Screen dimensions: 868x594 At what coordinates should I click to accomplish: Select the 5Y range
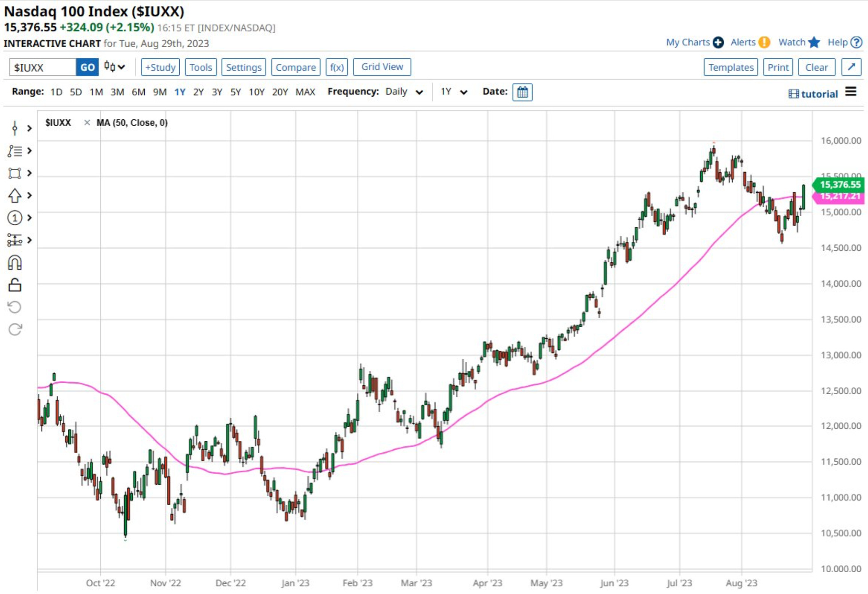(x=236, y=92)
